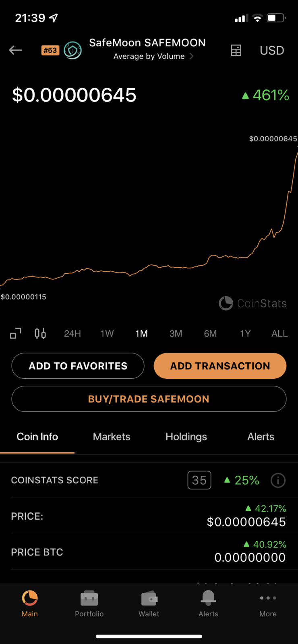The width and height of the screenshot is (298, 644).
Task: Expand Average by Volume selector
Action: (x=153, y=56)
